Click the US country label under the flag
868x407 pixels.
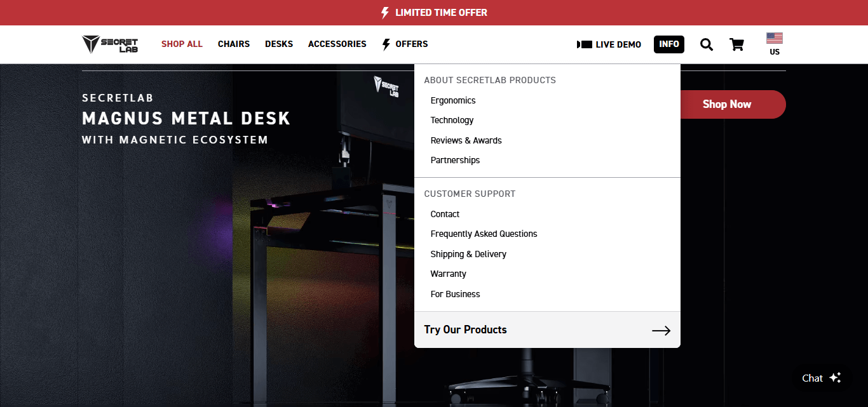(x=775, y=52)
